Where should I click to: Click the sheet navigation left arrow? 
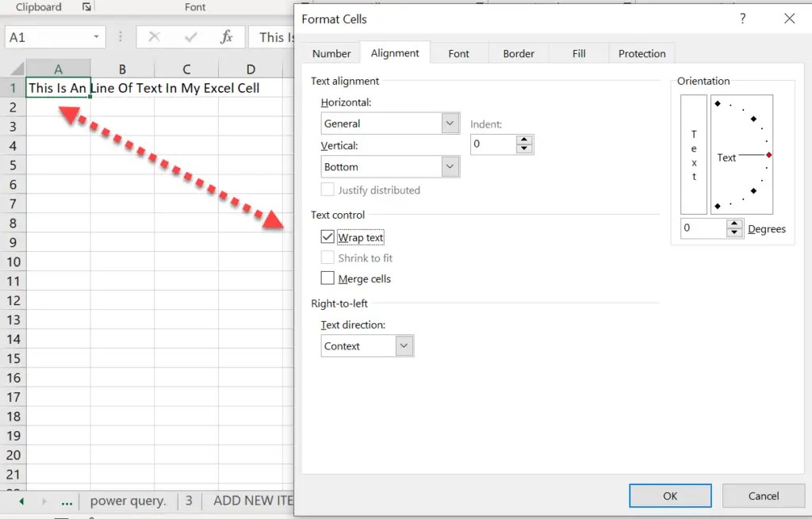pyautogui.click(x=21, y=502)
